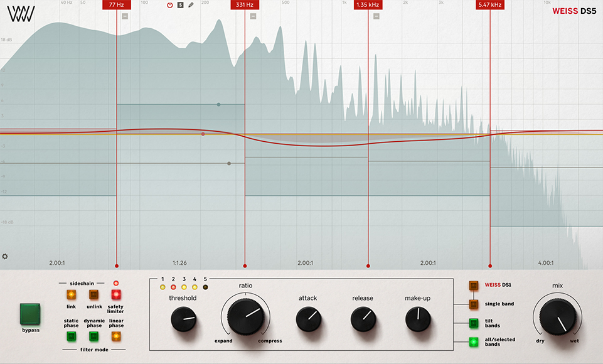Click the WEISS DS5 title
The image size is (603, 364).
click(x=574, y=11)
